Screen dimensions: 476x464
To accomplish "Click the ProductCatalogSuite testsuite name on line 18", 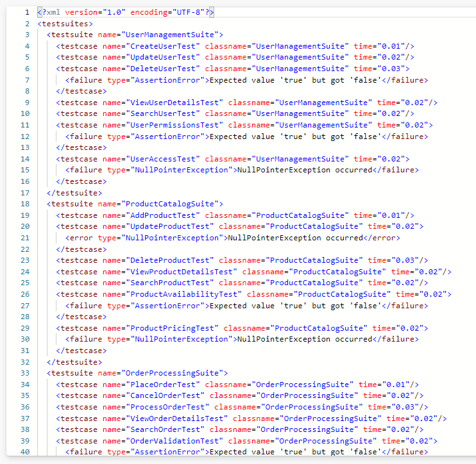I will (x=172, y=204).
